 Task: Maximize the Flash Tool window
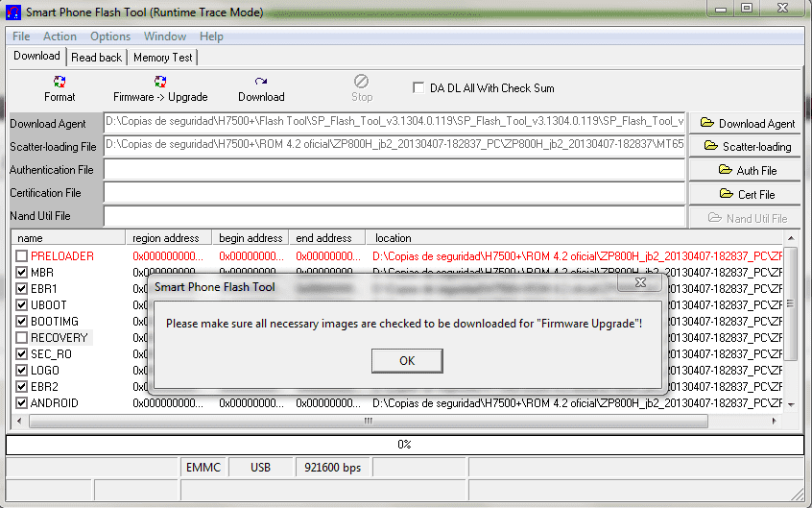point(747,8)
